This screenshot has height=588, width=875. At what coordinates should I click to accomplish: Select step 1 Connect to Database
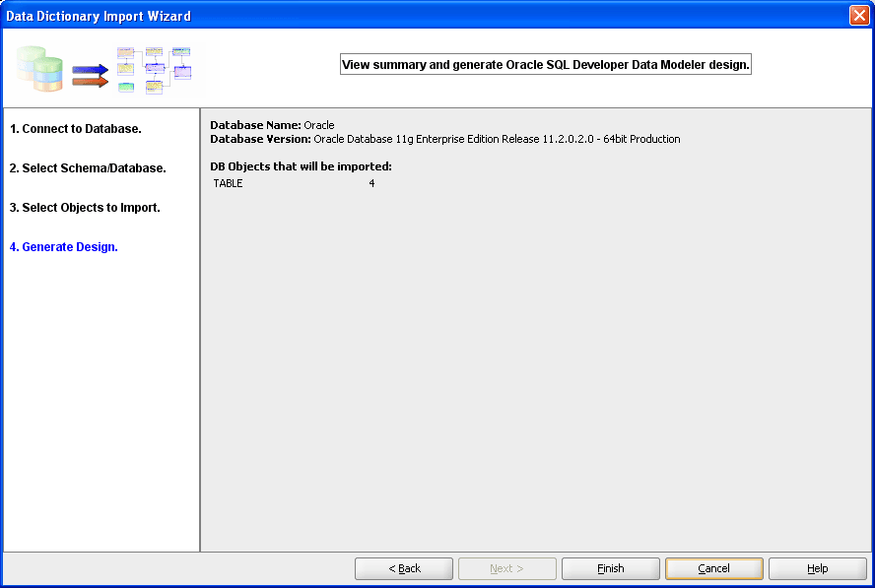[75, 129]
